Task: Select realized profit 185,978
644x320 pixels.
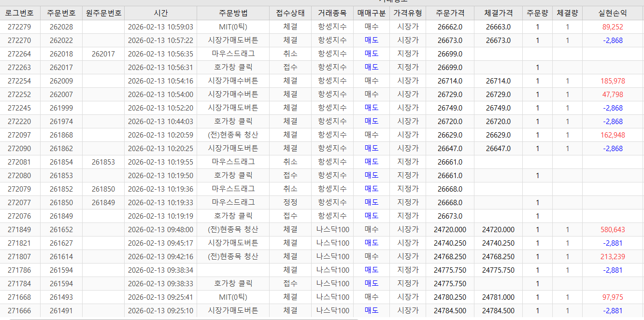Action: click(x=613, y=81)
